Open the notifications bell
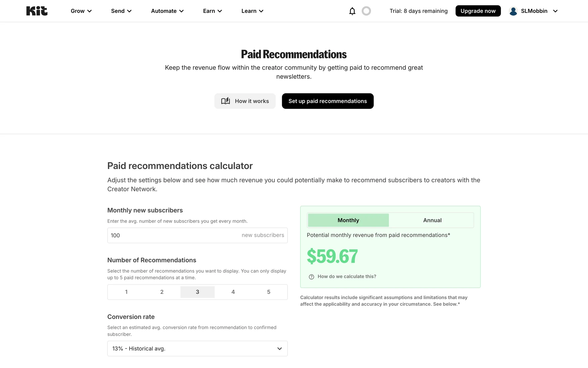588x368 pixels. pyautogui.click(x=352, y=11)
